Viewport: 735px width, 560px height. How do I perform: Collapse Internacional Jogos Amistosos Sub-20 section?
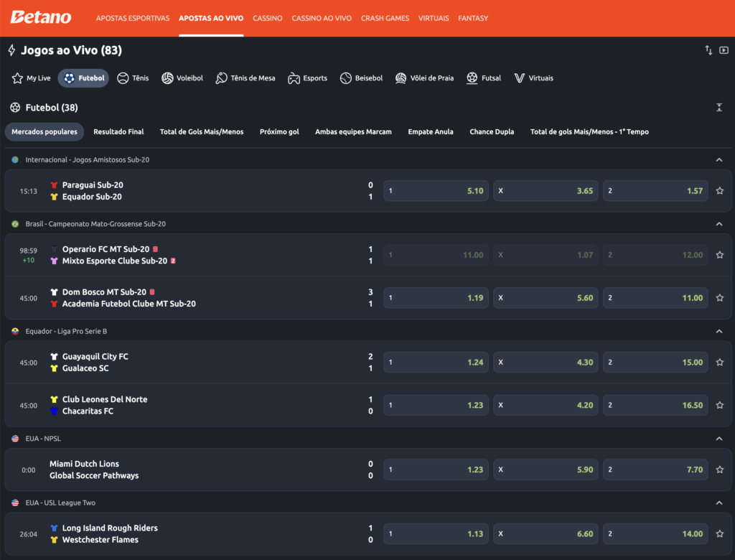click(719, 160)
